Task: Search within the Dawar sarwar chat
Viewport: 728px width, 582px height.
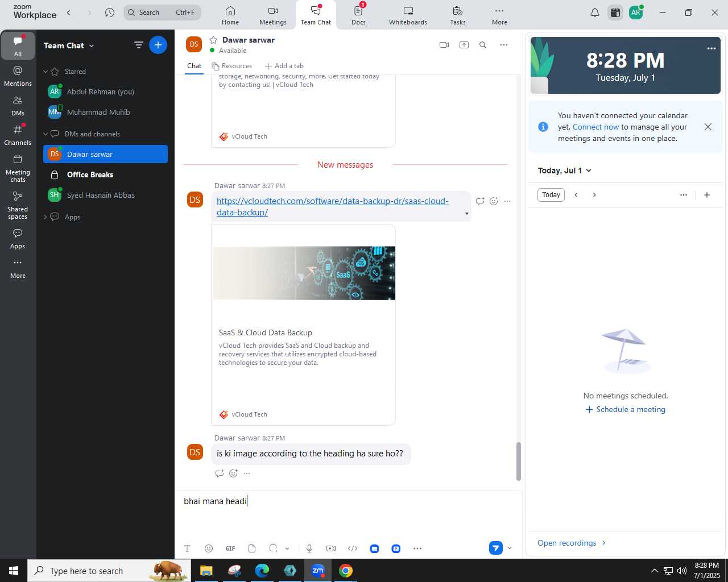Action: pyautogui.click(x=483, y=45)
